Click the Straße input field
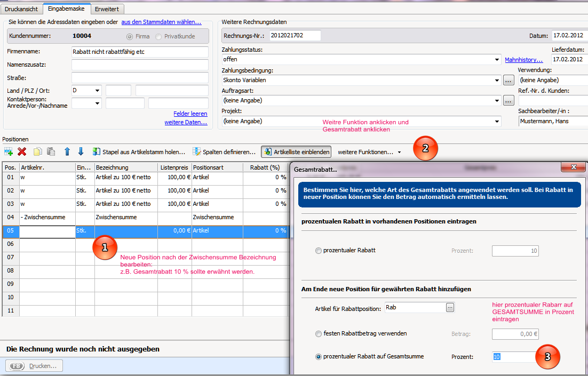This screenshot has width=588, height=376. tap(140, 78)
